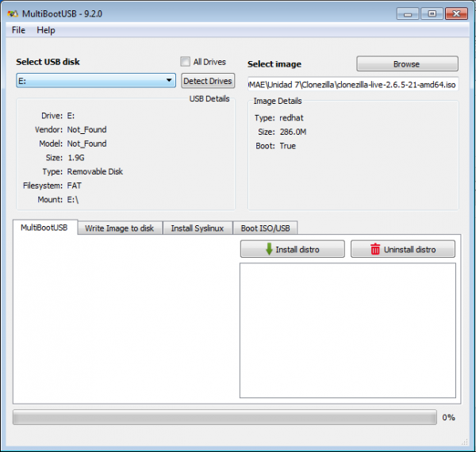
Task: Click the MultiBootUSB app icon in title bar
Action: coord(13,13)
